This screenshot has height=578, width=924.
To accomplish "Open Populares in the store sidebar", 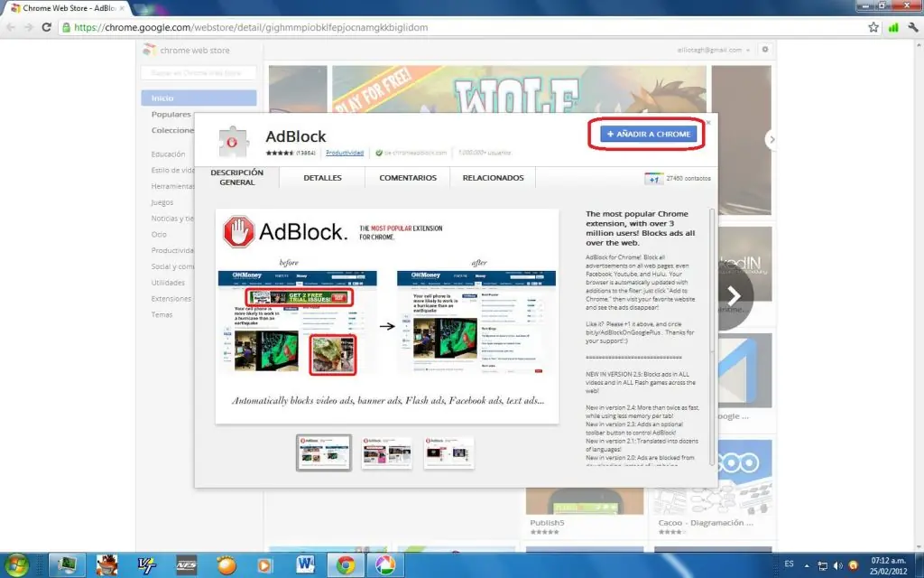I will click(x=171, y=115).
